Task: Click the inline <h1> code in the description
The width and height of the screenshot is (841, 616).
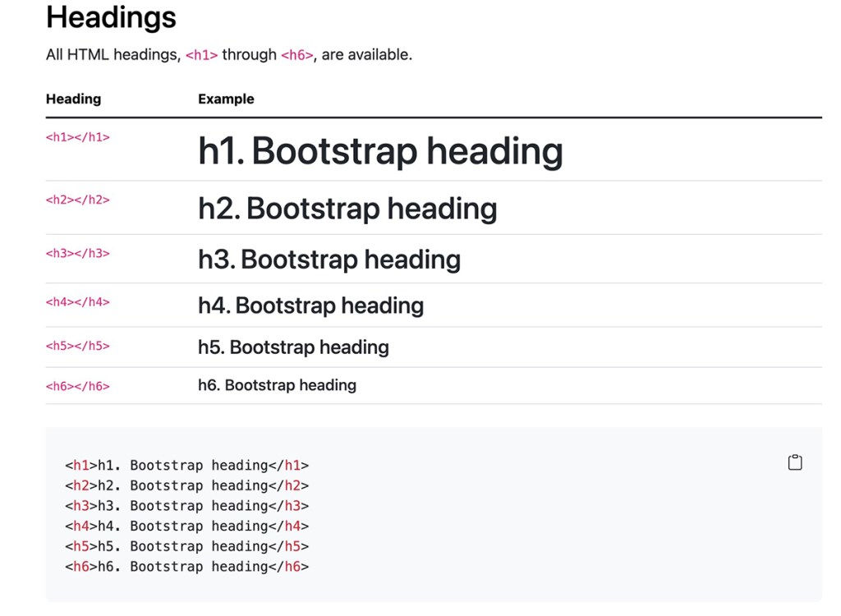Action: point(202,56)
